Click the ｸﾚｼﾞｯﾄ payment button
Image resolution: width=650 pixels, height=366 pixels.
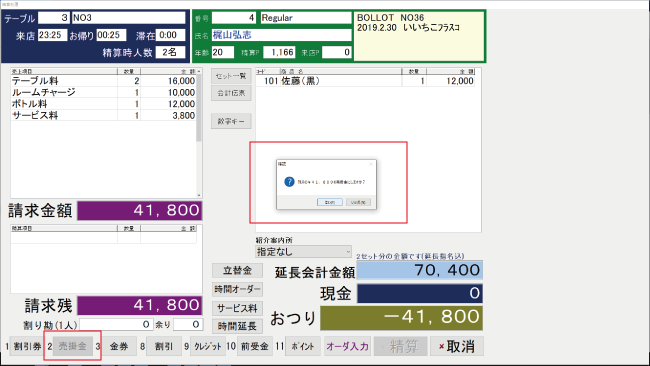coord(208,346)
